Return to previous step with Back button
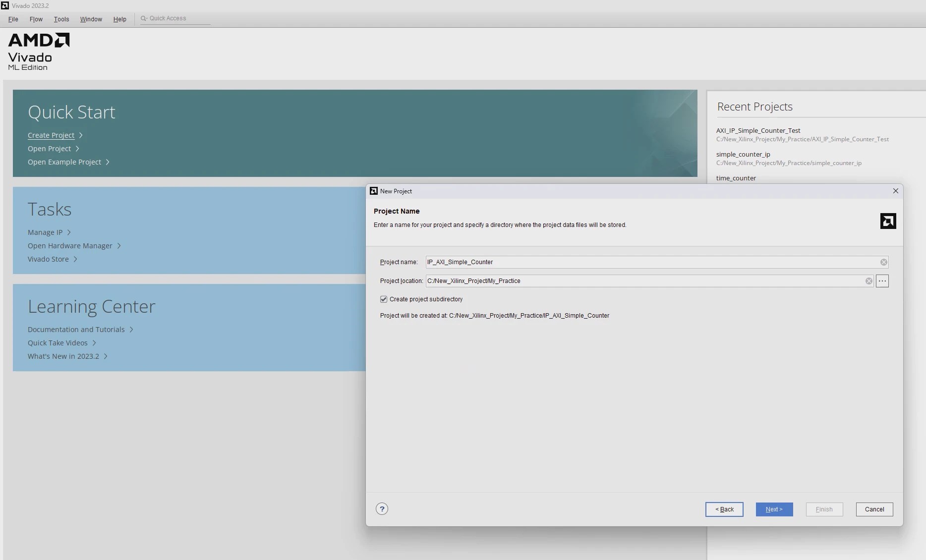This screenshot has width=926, height=560. click(724, 509)
